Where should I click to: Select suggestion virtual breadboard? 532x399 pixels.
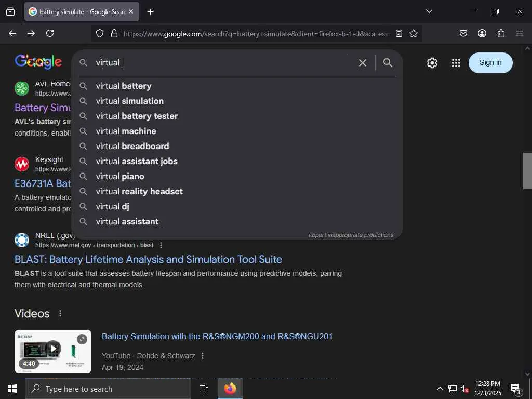[x=237, y=146]
